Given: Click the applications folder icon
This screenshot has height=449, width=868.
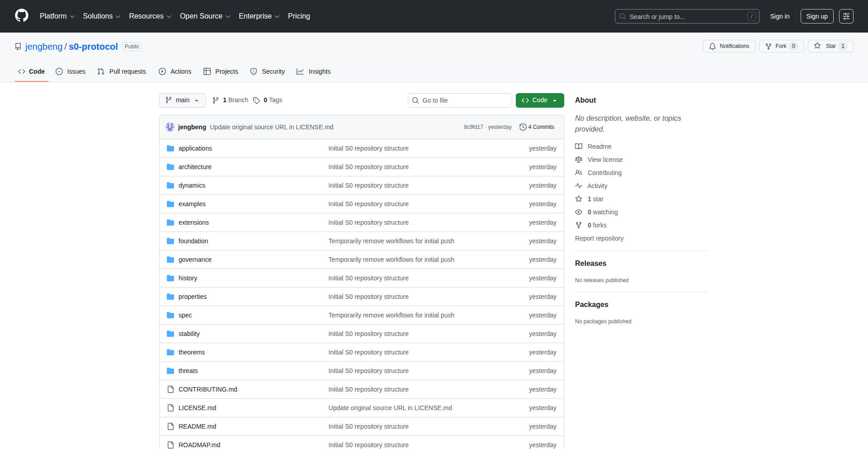Looking at the screenshot, I should (170, 148).
